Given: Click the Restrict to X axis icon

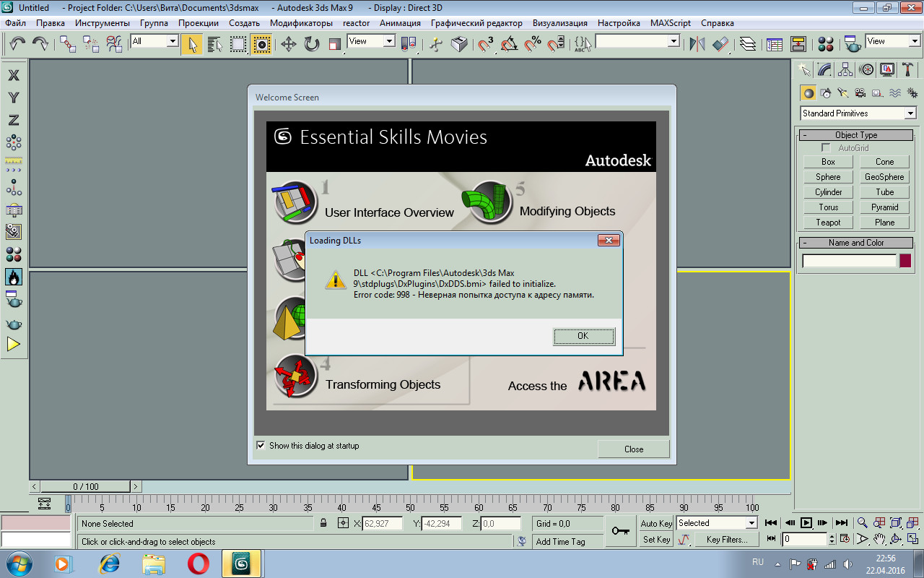Looking at the screenshot, I should pyautogui.click(x=14, y=75).
